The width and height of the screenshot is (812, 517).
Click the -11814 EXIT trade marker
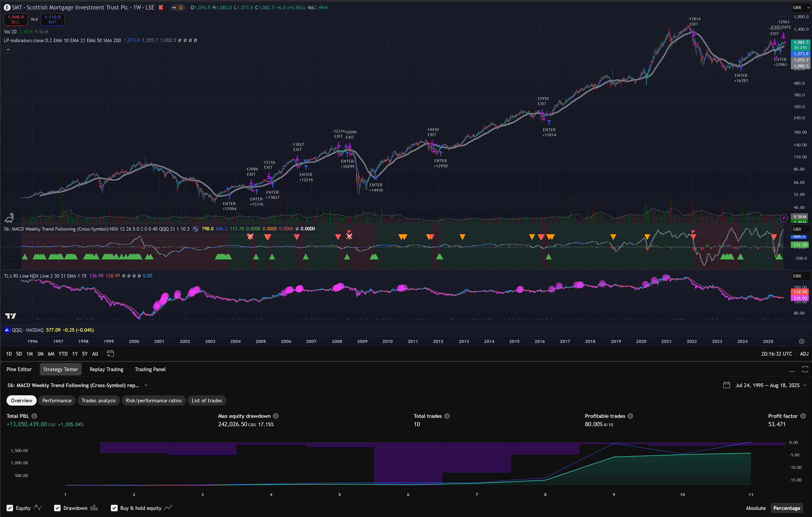click(694, 33)
